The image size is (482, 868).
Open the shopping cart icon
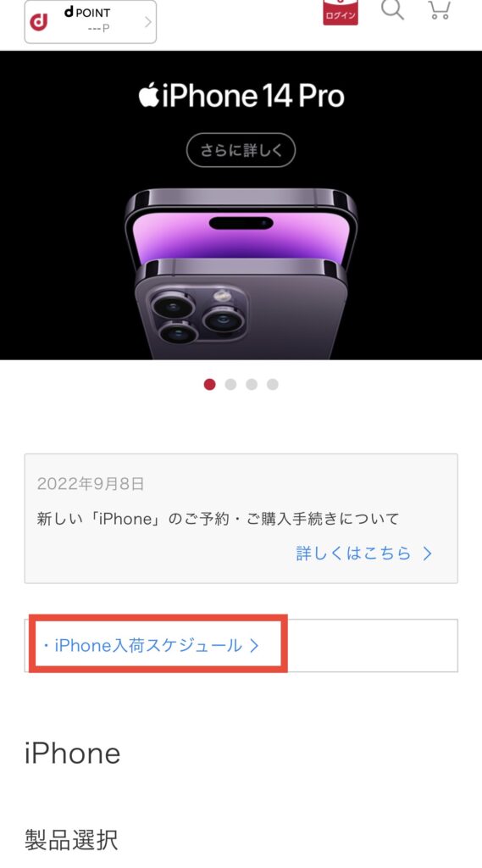point(440,9)
